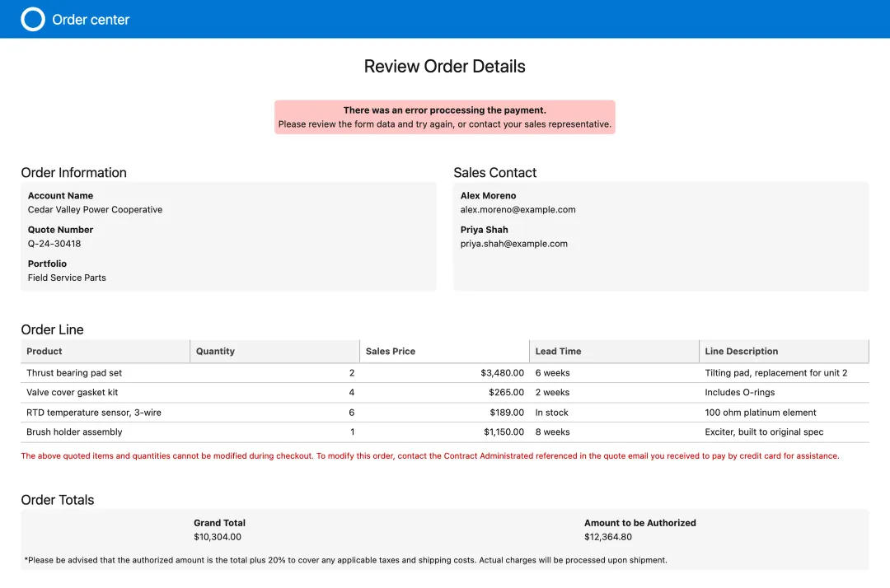Click the Product column header
Image resolution: width=890 pixels, height=588 pixels.
[105, 352]
